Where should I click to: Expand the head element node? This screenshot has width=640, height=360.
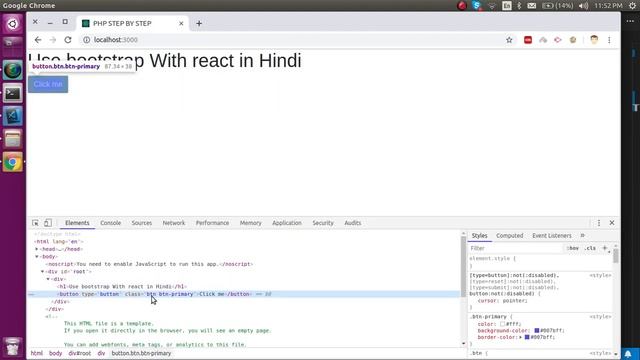click(x=37, y=249)
